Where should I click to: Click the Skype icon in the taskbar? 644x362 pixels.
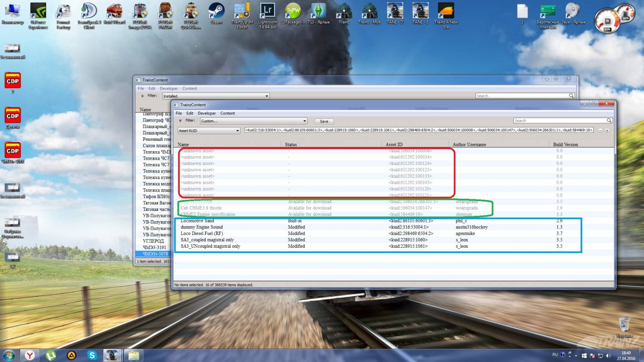click(x=92, y=355)
